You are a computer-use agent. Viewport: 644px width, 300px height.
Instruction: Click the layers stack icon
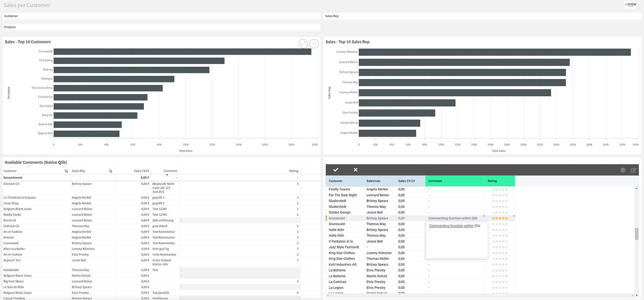[623, 170]
